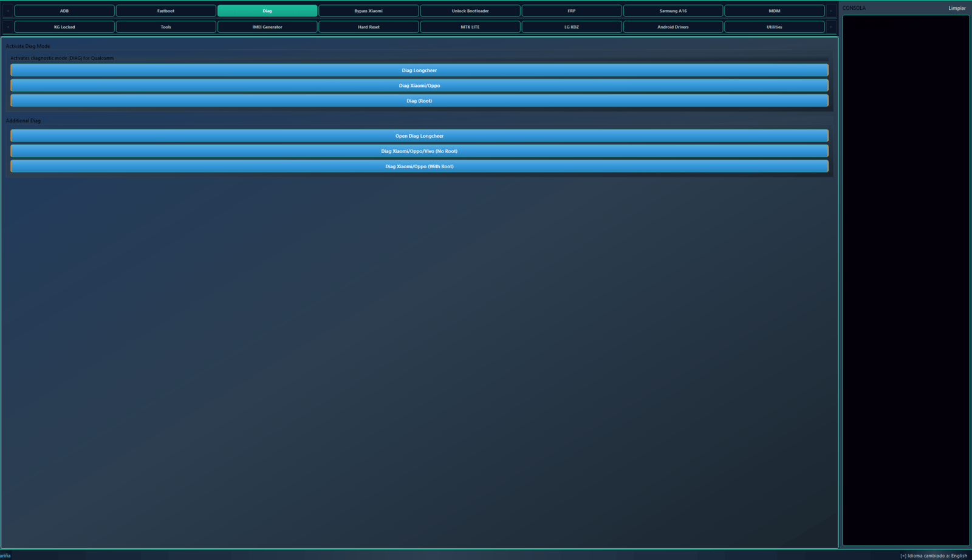Screen dimensions: 972x560
Task: Open the Unlock Bootloader tab
Action: [x=470, y=11]
